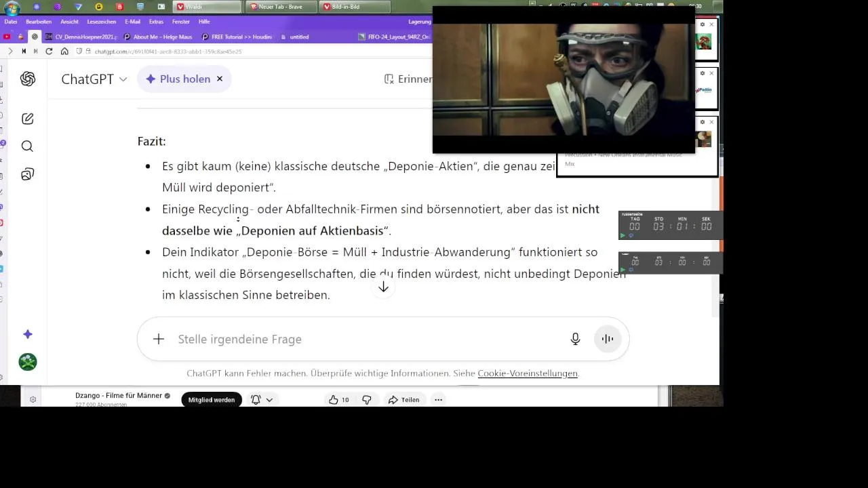Viewport: 868px width, 488px height.
Task: Reload the page with the refresh icon
Action: click(49, 52)
